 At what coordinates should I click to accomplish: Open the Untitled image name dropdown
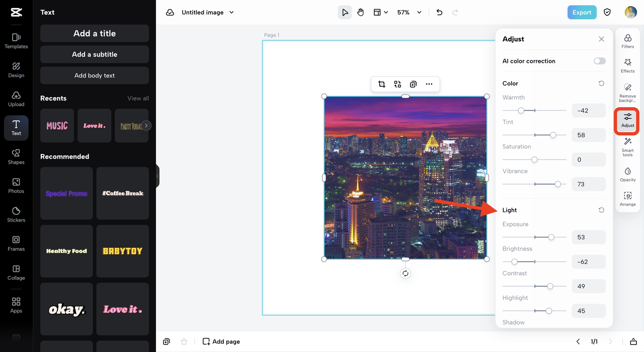tap(208, 13)
